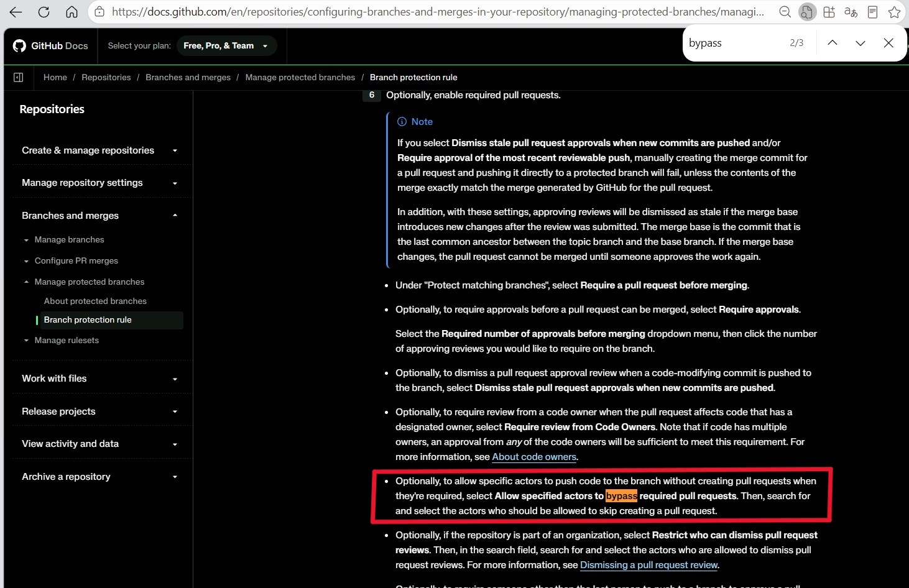This screenshot has height=588, width=909.
Task: Jump to next find result arrow
Action: [861, 43]
